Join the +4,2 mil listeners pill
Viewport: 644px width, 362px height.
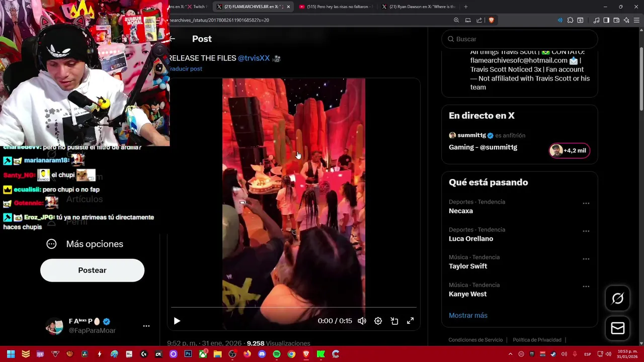[x=569, y=150]
